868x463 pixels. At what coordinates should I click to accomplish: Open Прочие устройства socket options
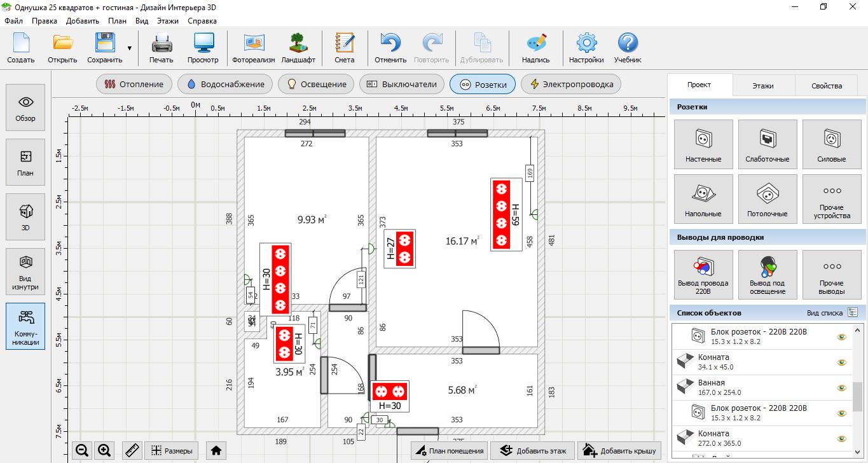(x=831, y=198)
